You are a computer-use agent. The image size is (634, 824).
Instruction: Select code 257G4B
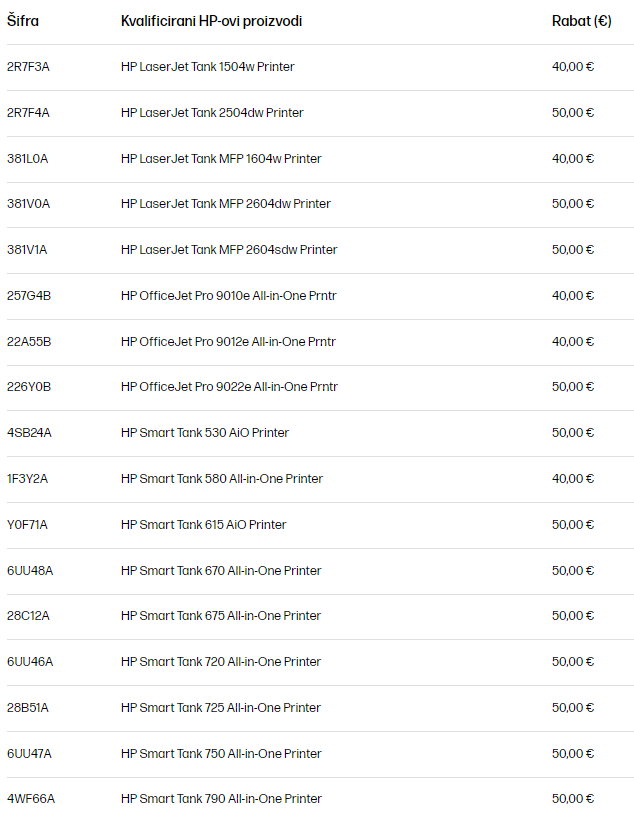pos(29,296)
